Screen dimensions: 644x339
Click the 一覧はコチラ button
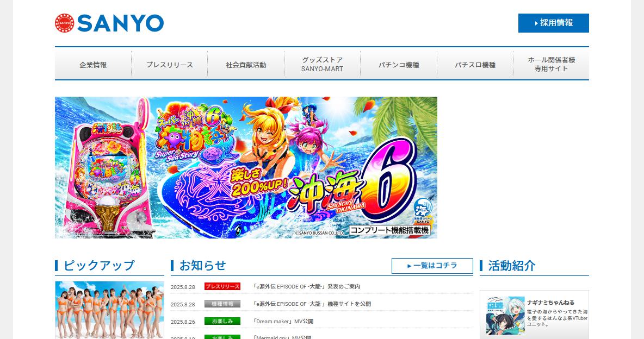[x=432, y=266]
